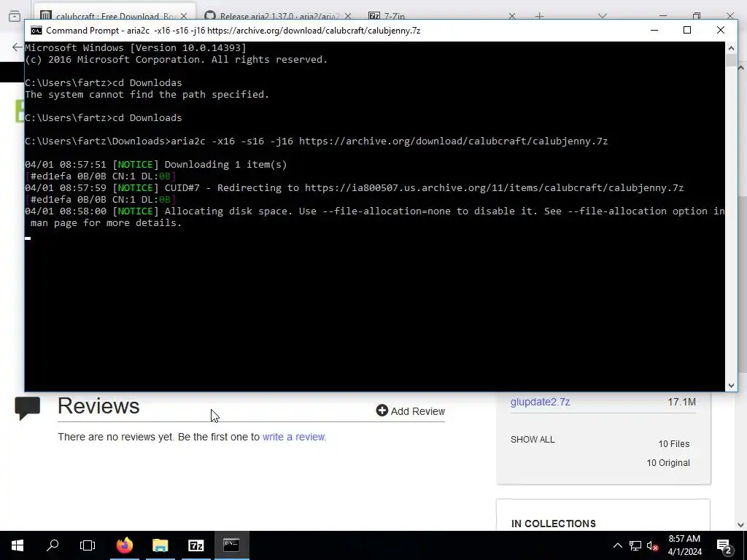Open File Explorer from the taskbar
The image size is (747, 560).
[x=160, y=545]
